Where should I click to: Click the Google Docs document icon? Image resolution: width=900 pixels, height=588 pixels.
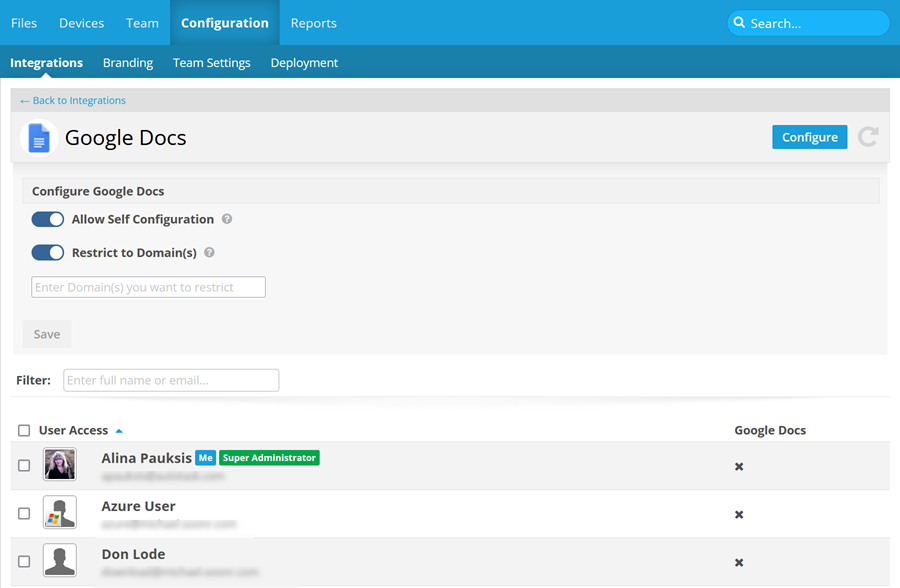[x=39, y=138]
